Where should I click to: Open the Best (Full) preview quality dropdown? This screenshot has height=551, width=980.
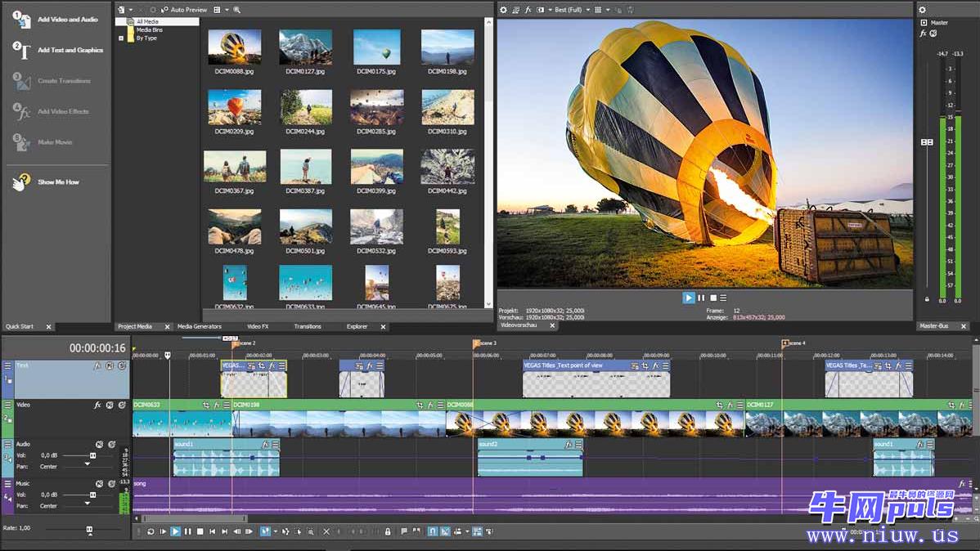coord(571,10)
